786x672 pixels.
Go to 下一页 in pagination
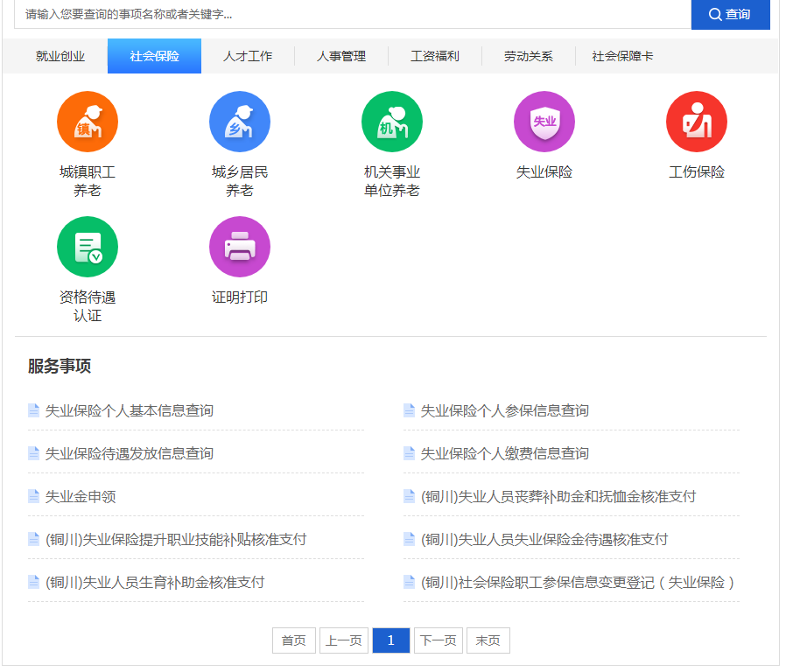[439, 640]
